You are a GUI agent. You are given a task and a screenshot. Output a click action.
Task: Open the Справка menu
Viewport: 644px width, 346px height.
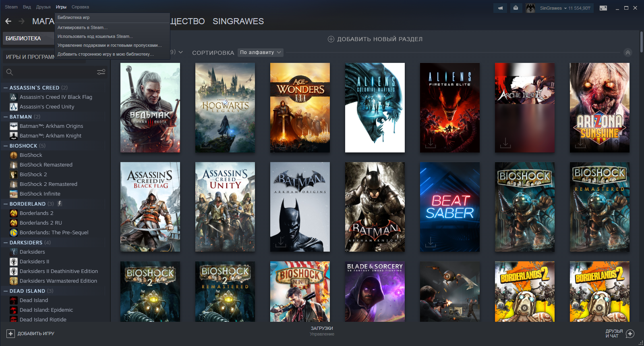pos(80,7)
